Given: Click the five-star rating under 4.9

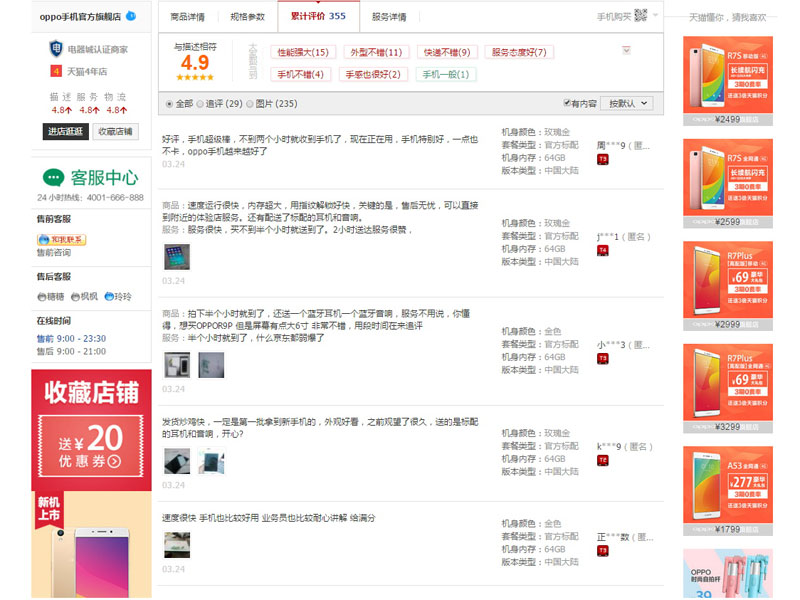Looking at the screenshot, I should [x=195, y=78].
